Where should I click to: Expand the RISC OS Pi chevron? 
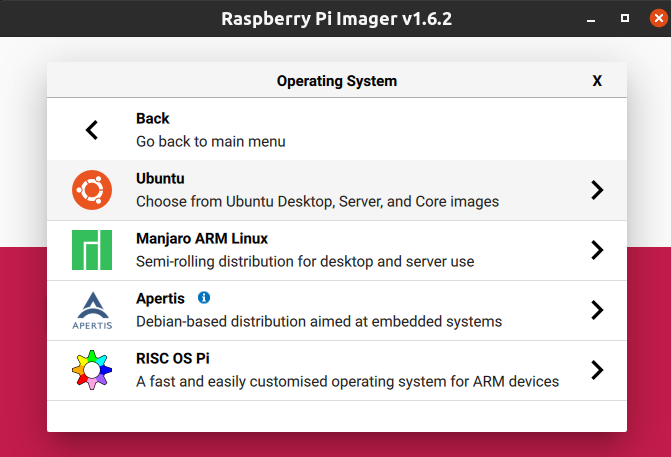(x=597, y=370)
